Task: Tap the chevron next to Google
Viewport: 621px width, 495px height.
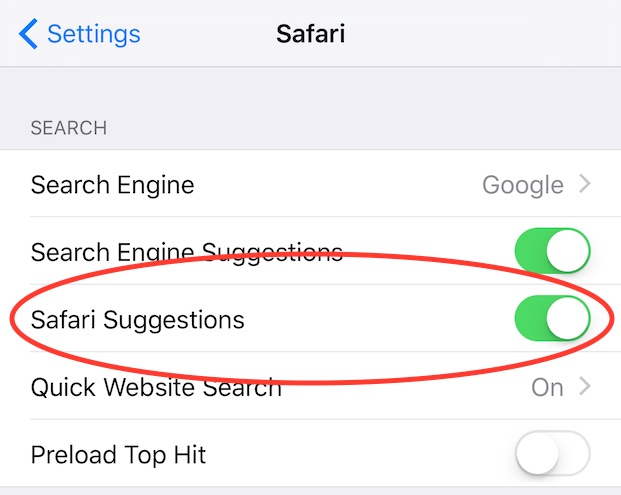Action: [585, 184]
